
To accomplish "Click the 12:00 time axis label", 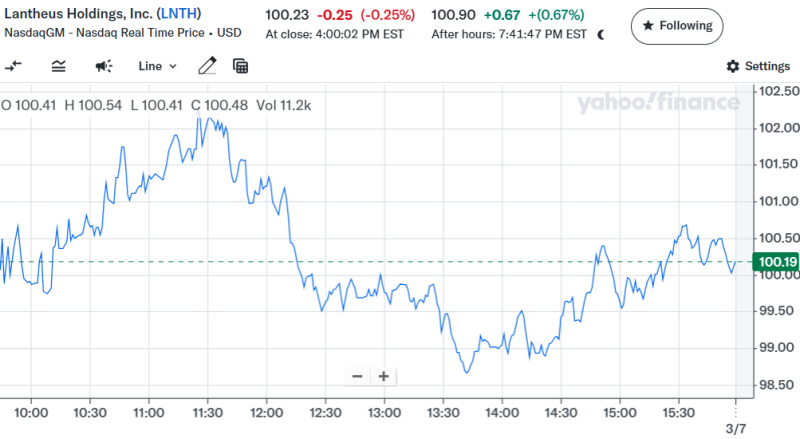I will coord(266,412).
